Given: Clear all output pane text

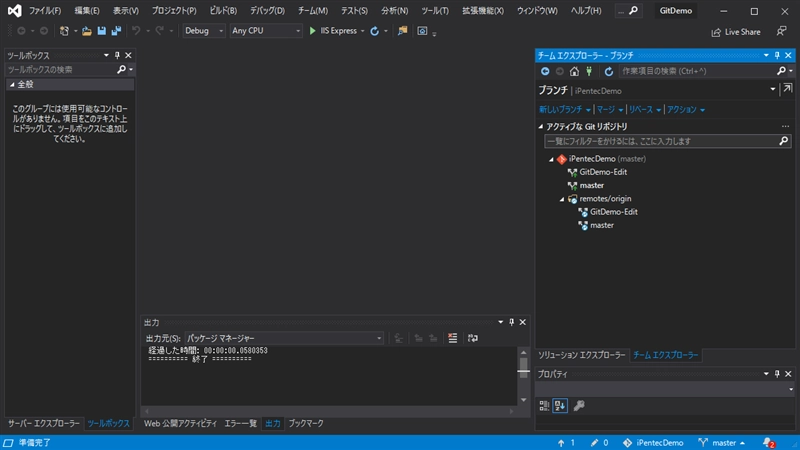Looking at the screenshot, I should click(452, 338).
